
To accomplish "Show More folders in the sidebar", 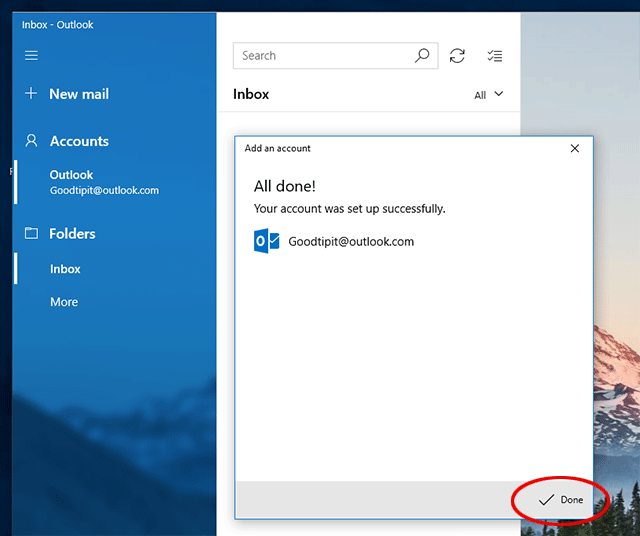I will [x=64, y=302].
